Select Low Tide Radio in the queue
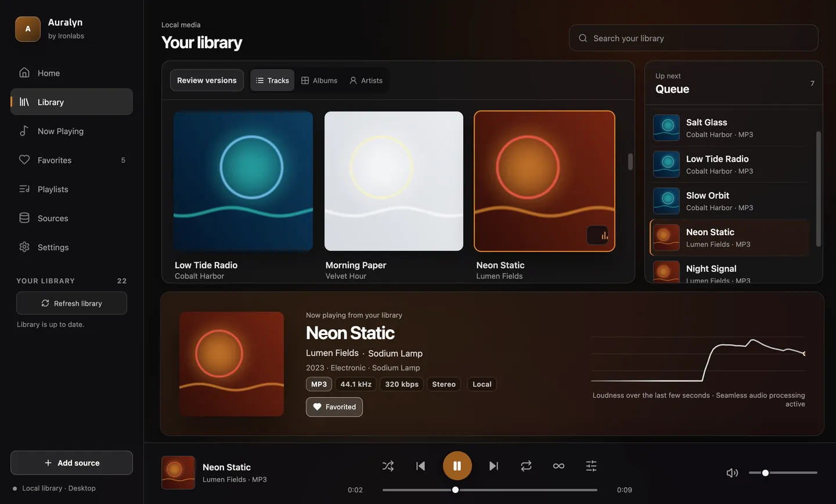Image resolution: width=836 pixels, height=504 pixels. click(x=730, y=164)
